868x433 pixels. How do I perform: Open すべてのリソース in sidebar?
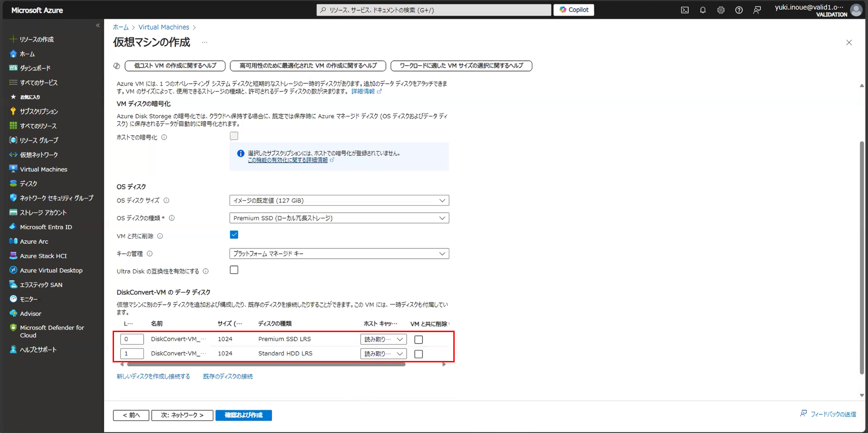click(x=38, y=126)
